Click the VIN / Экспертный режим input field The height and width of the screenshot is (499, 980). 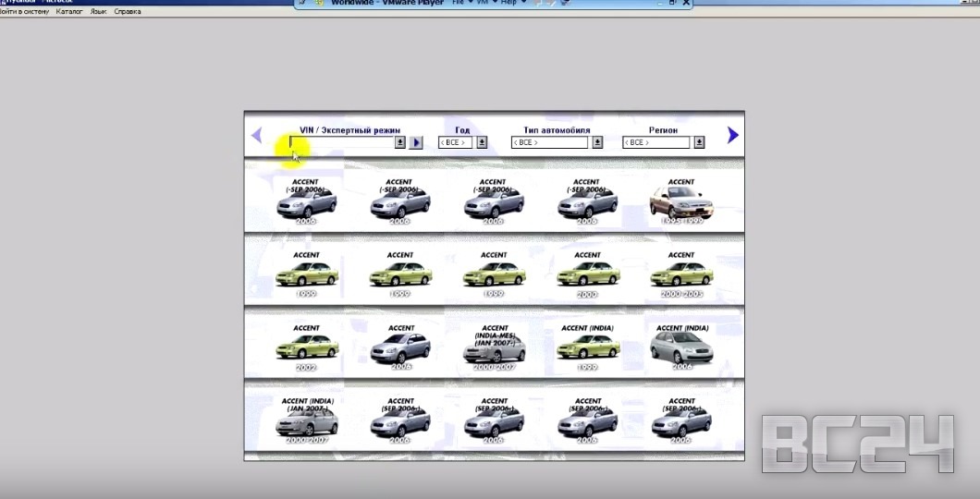(x=342, y=142)
